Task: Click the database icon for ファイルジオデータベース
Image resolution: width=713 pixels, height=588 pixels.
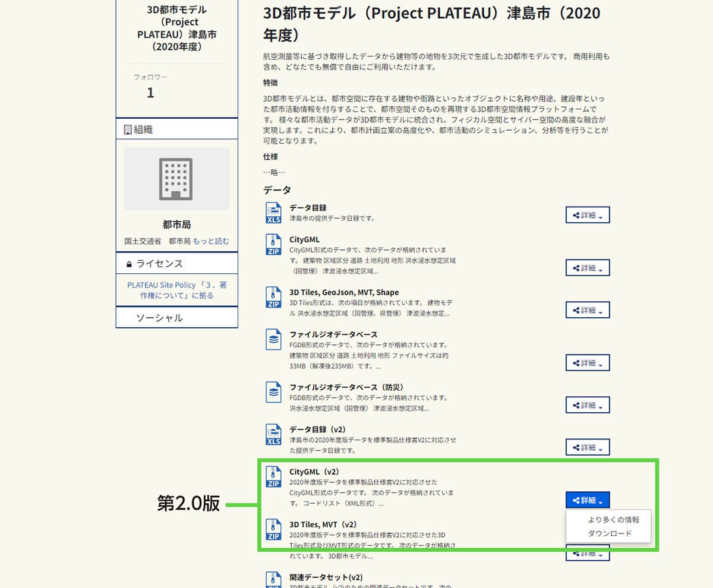Action: point(273,340)
